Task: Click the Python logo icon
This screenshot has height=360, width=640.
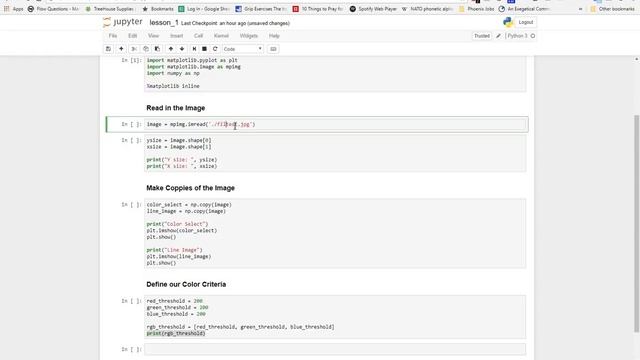Action: [508, 22]
